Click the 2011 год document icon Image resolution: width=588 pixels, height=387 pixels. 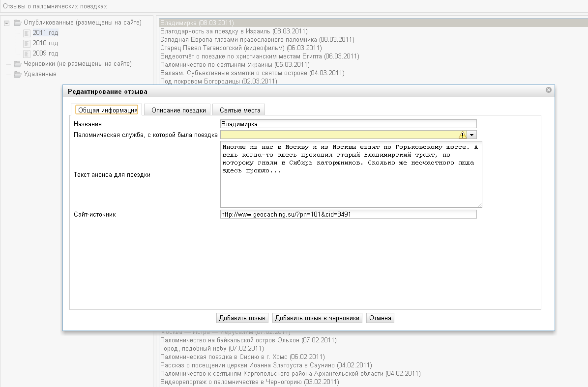pos(27,33)
